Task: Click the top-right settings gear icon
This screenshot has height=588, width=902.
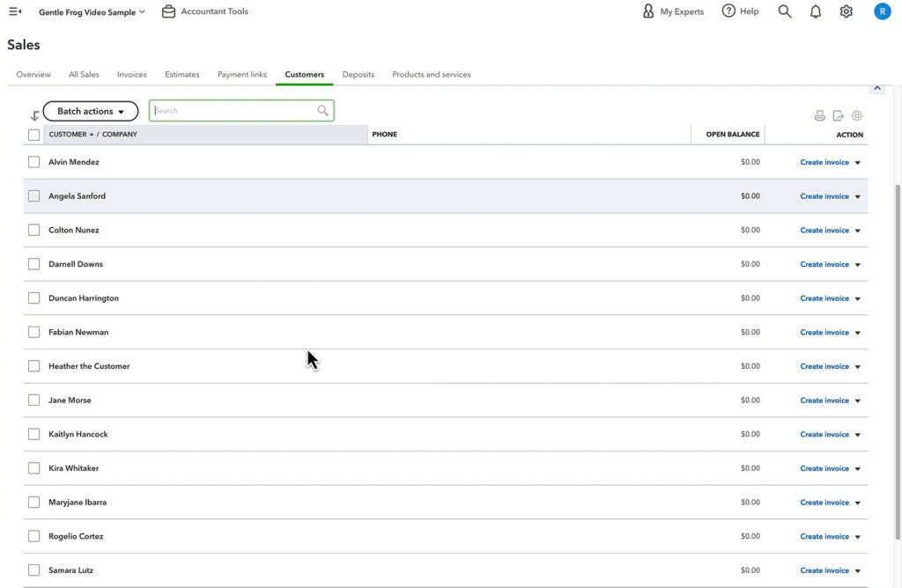Action: point(846,11)
